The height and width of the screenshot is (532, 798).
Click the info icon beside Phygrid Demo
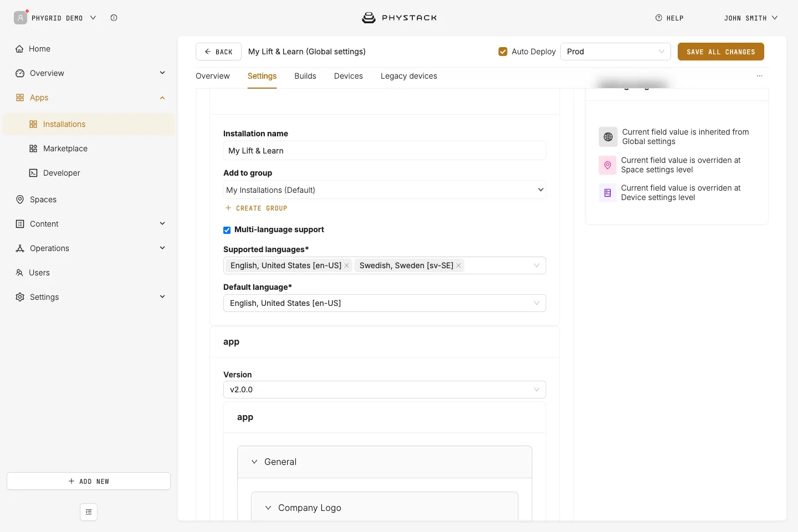[x=114, y=18]
